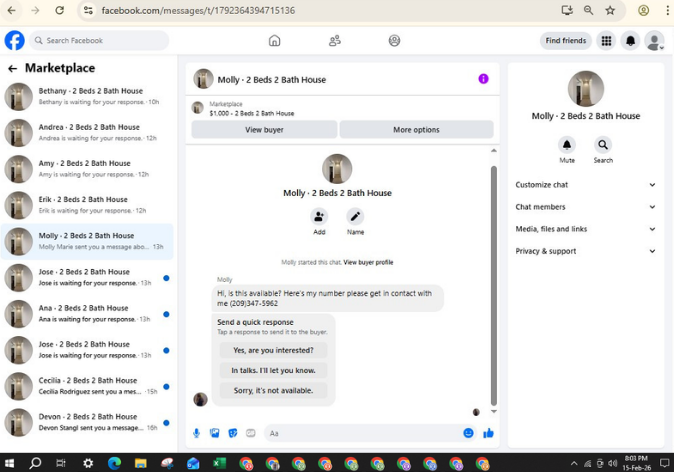This screenshot has height=472, width=674.
Task: Open File Explorer from the taskbar
Action: [141, 463]
